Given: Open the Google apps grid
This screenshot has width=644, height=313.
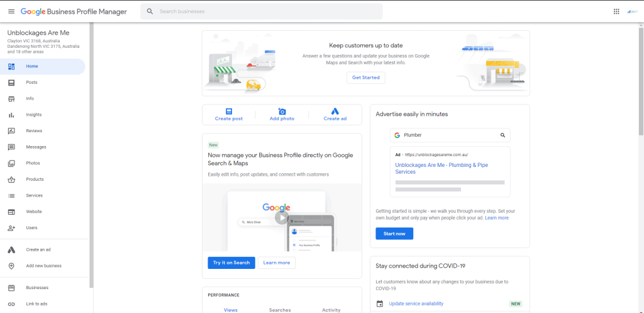Looking at the screenshot, I should coord(616,11).
